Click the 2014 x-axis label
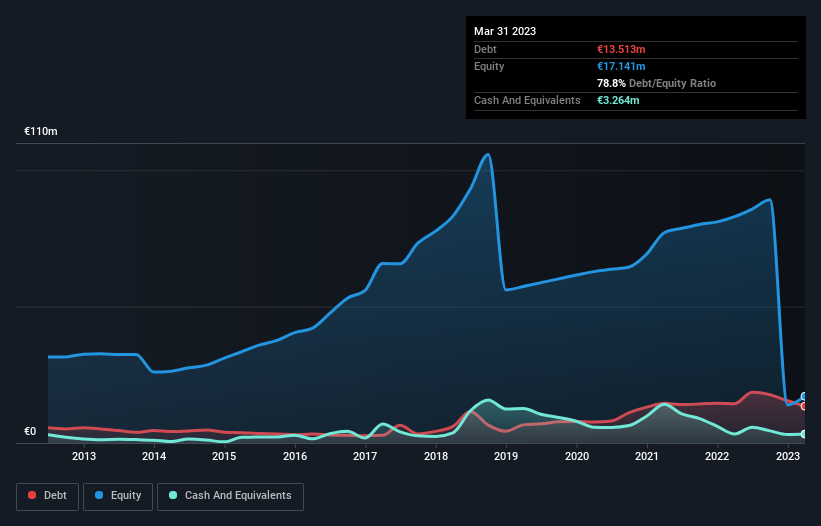The width and height of the screenshot is (821, 526). (x=154, y=456)
